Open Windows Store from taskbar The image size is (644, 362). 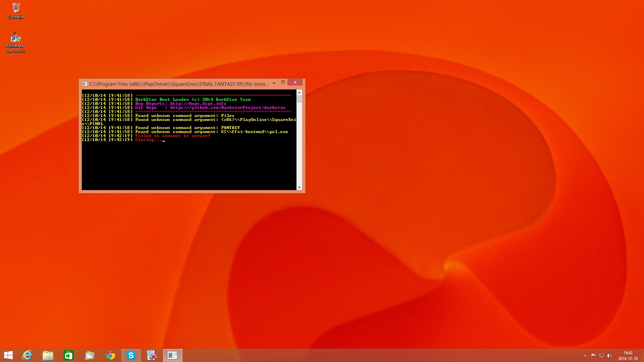click(x=69, y=355)
